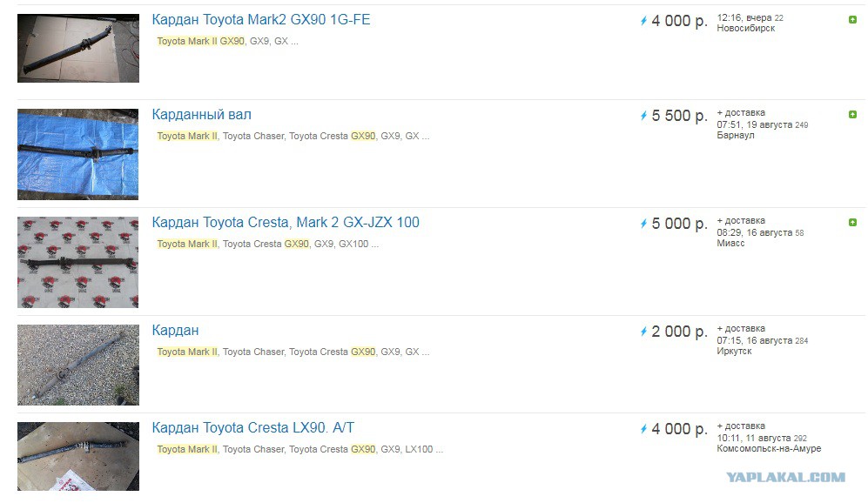Image resolution: width=868 pixels, height=503 pixels.
Task: Open the listing Кардан Toyota Mark2 GX90 1G-FE
Action: coord(260,20)
